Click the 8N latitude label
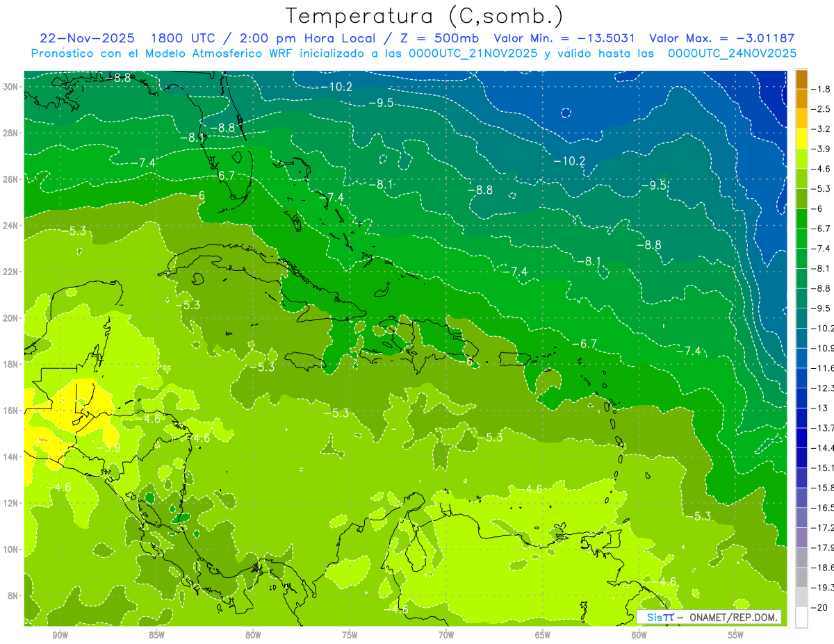This screenshot has height=644, width=834. point(14,595)
